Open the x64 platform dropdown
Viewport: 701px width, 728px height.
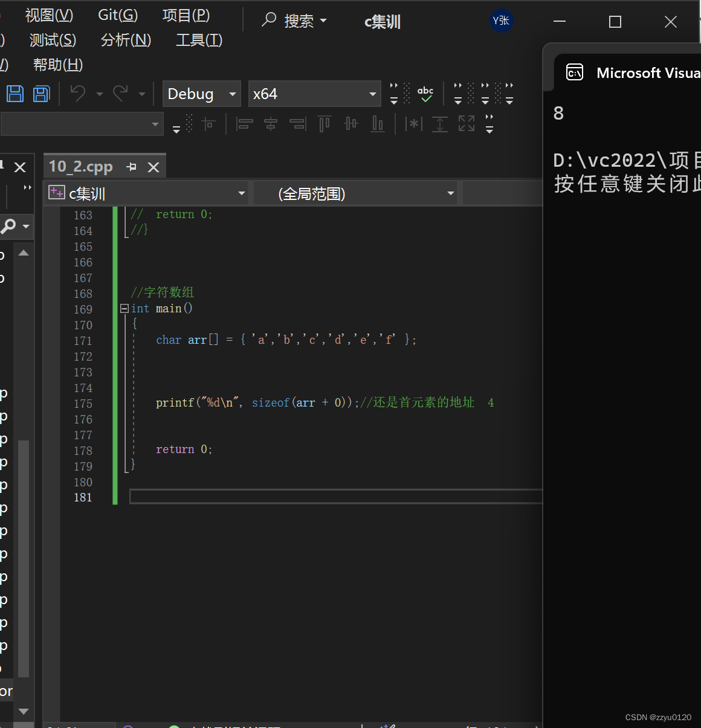point(314,94)
